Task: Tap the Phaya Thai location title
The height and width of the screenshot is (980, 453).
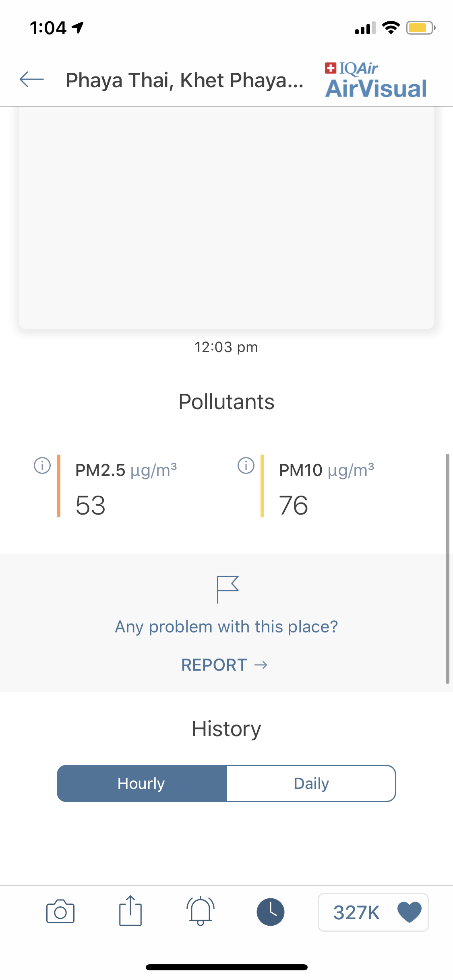Action: 184,80
